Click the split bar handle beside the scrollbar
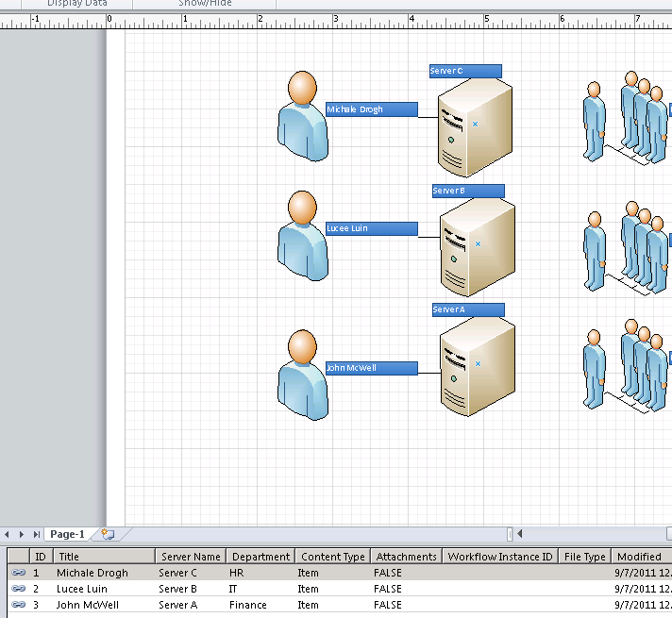This screenshot has height=618, width=672. tap(510, 534)
